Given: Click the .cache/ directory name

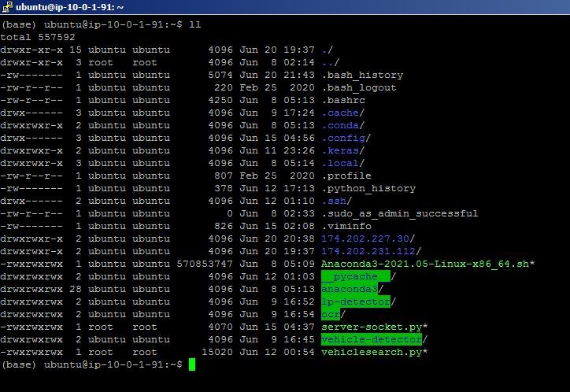Looking at the screenshot, I should tap(342, 113).
